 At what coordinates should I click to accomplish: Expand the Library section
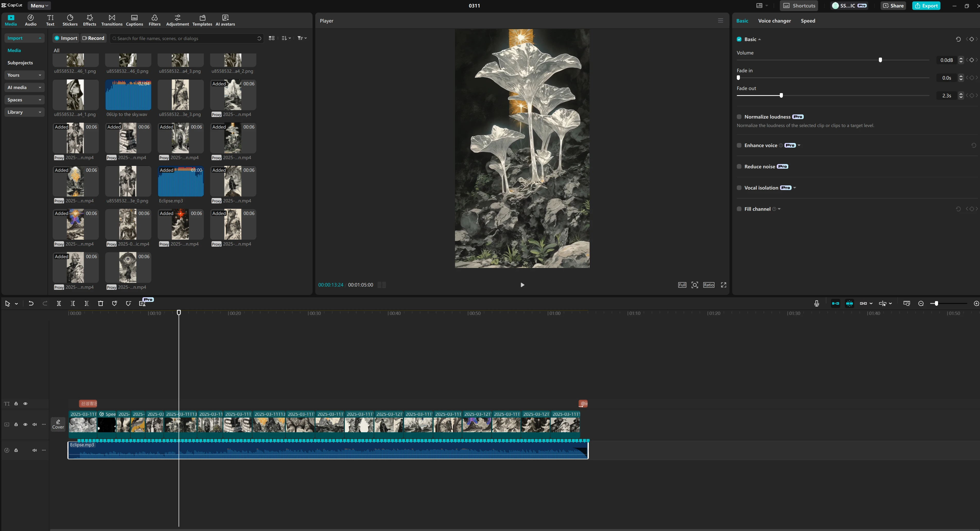point(24,112)
